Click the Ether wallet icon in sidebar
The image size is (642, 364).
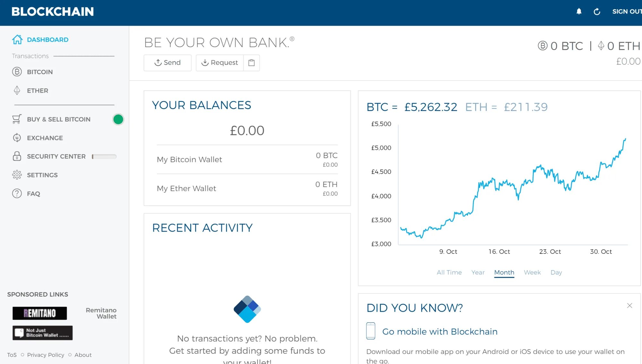click(16, 90)
